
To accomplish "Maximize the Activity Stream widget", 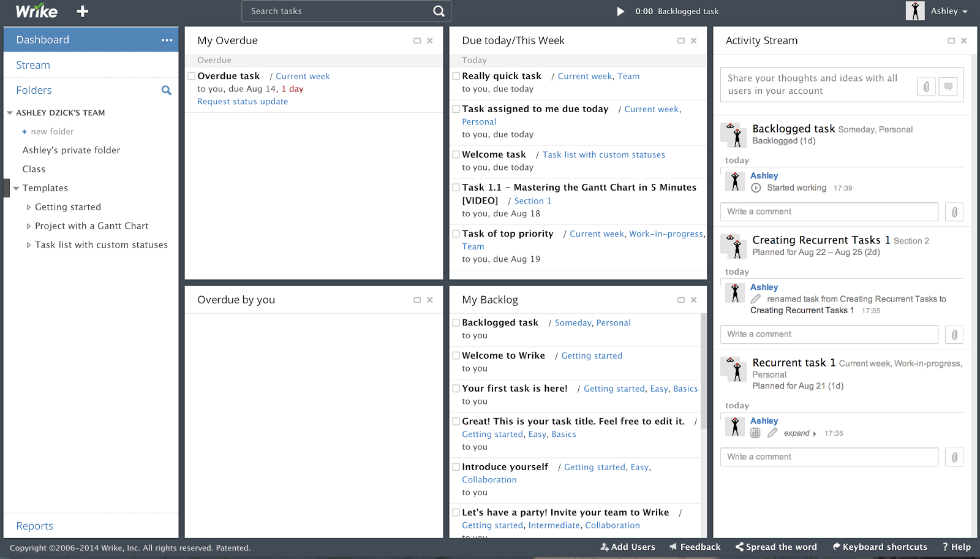I will click(x=951, y=40).
